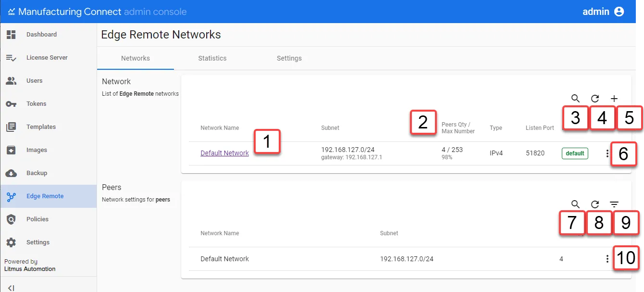Select the Backup cloud icon
Screen dimensions: 644x292
(x=11, y=173)
